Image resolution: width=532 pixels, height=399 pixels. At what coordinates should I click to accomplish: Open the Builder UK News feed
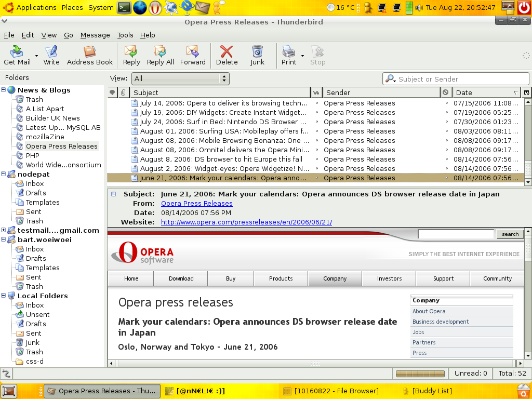52,118
